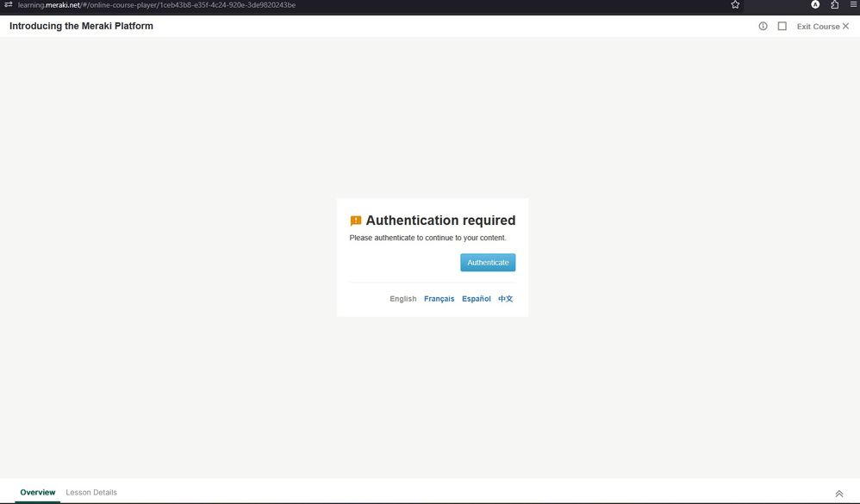Click the site settings icon beside the URL

9,5
